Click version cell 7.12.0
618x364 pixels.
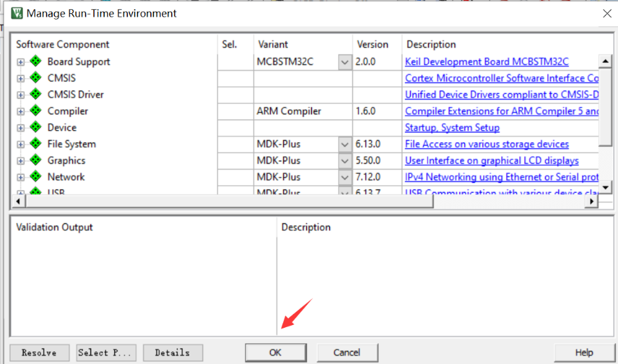tap(377, 177)
